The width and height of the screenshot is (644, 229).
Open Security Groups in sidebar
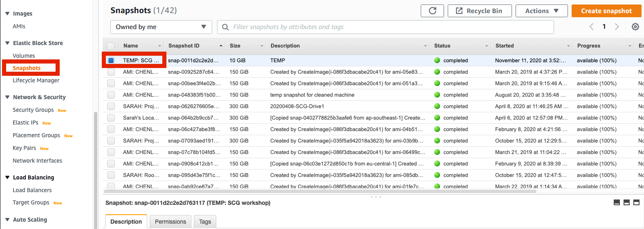tap(33, 110)
